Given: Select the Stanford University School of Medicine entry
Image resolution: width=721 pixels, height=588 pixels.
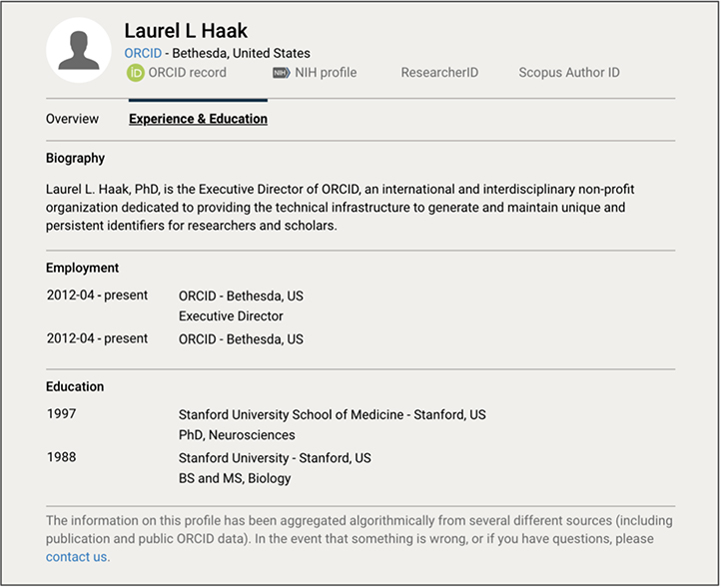Looking at the screenshot, I should pos(332,414).
